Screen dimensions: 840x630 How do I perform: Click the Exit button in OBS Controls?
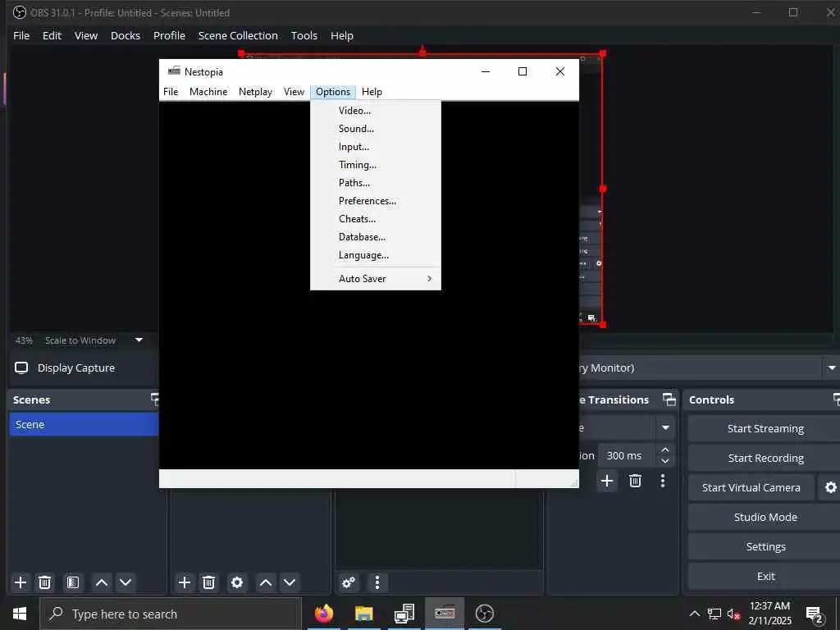coord(765,576)
